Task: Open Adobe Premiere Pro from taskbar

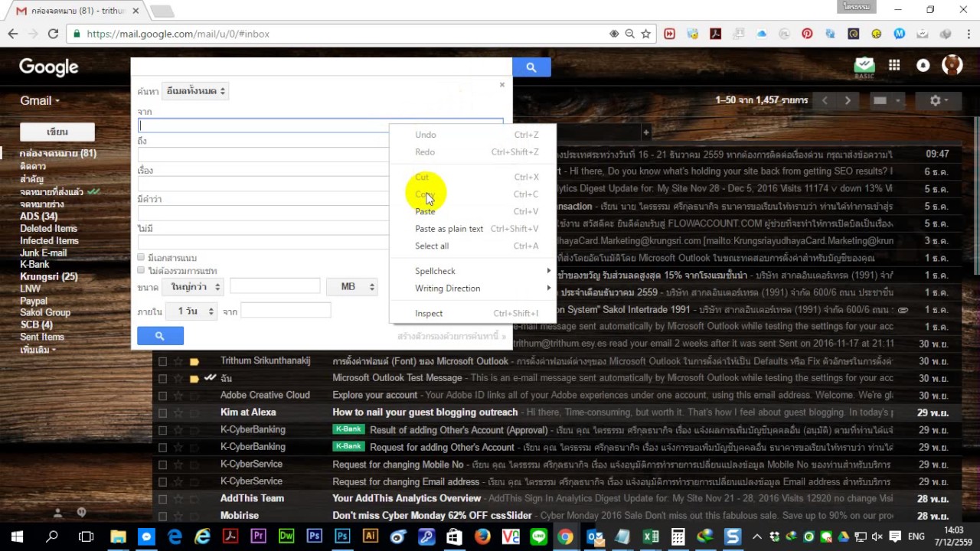Action: (x=258, y=536)
